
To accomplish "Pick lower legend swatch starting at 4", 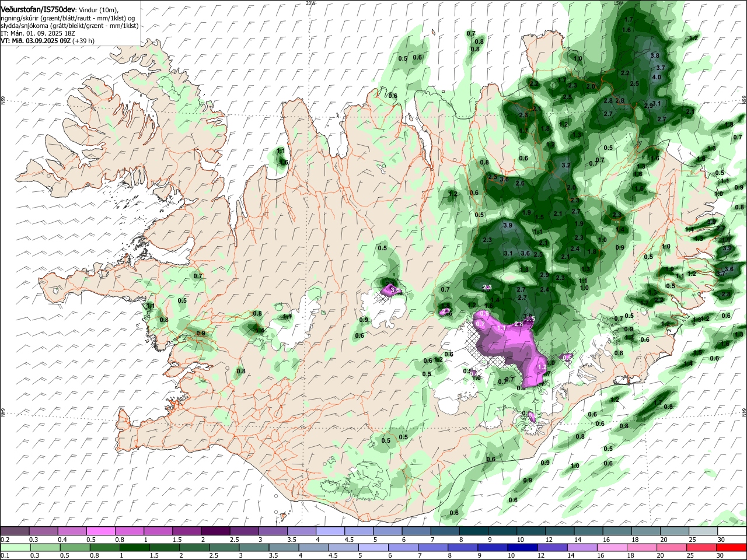I will tap(313, 547).
